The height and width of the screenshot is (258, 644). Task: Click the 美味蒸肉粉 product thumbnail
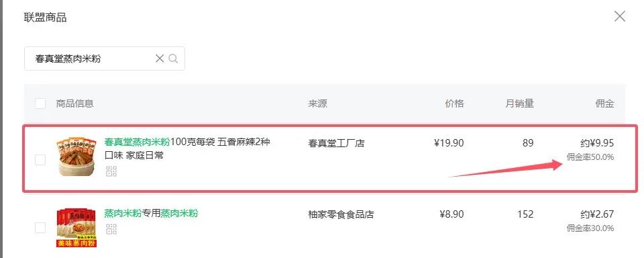click(x=76, y=228)
